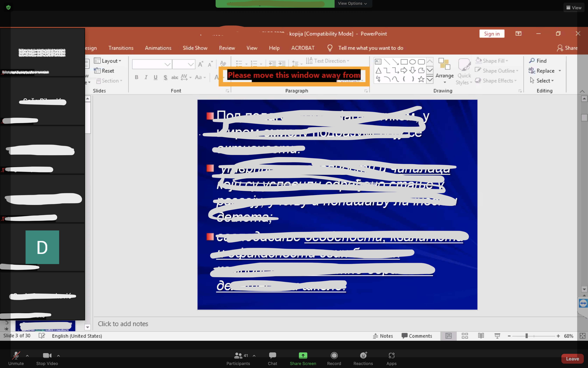Select the rectangle shape in gallery
The height and width of the screenshot is (368, 588).
coord(404,62)
